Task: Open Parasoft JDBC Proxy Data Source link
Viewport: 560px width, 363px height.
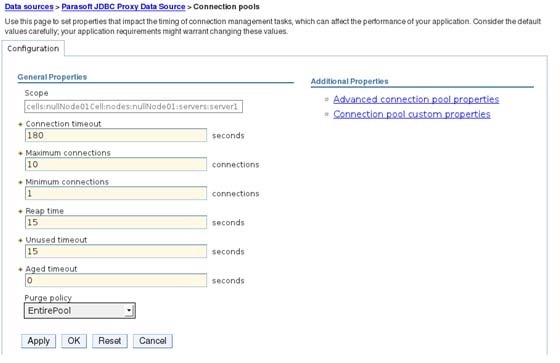Action: [123, 7]
